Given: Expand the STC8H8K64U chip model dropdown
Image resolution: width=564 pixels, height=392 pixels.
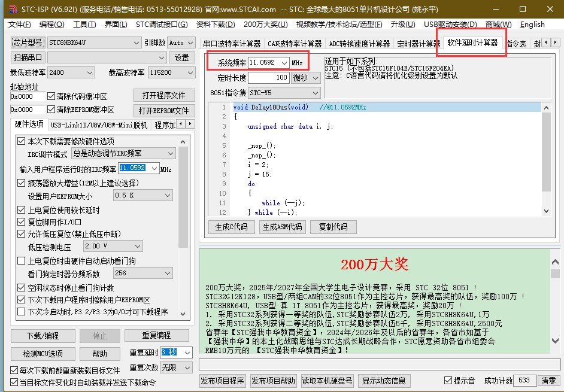Looking at the screenshot, I should 136,43.
